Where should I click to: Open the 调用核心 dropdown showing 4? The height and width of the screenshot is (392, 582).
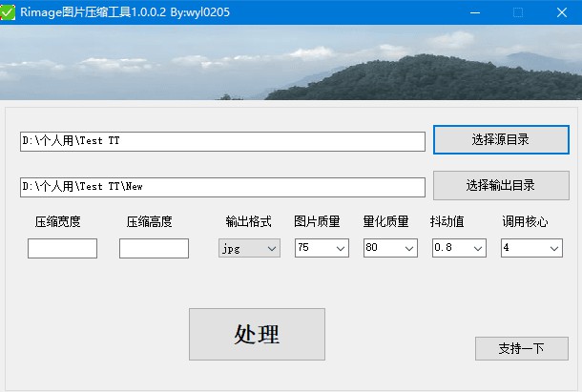pyautogui.click(x=531, y=248)
